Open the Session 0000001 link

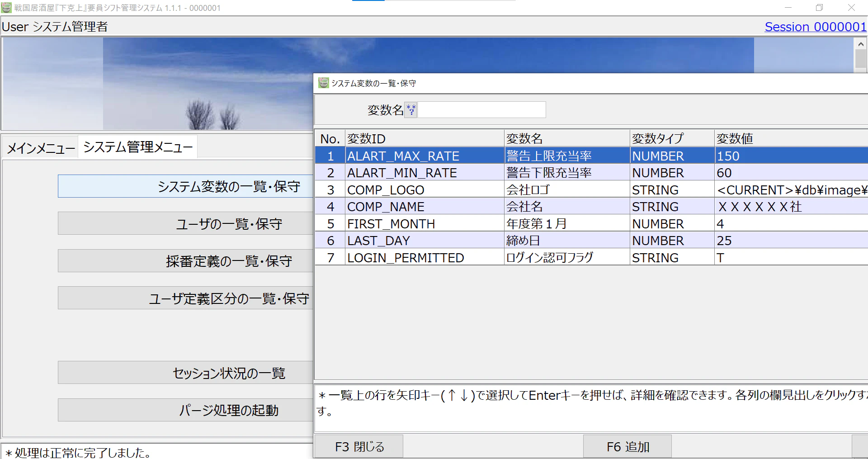click(815, 27)
